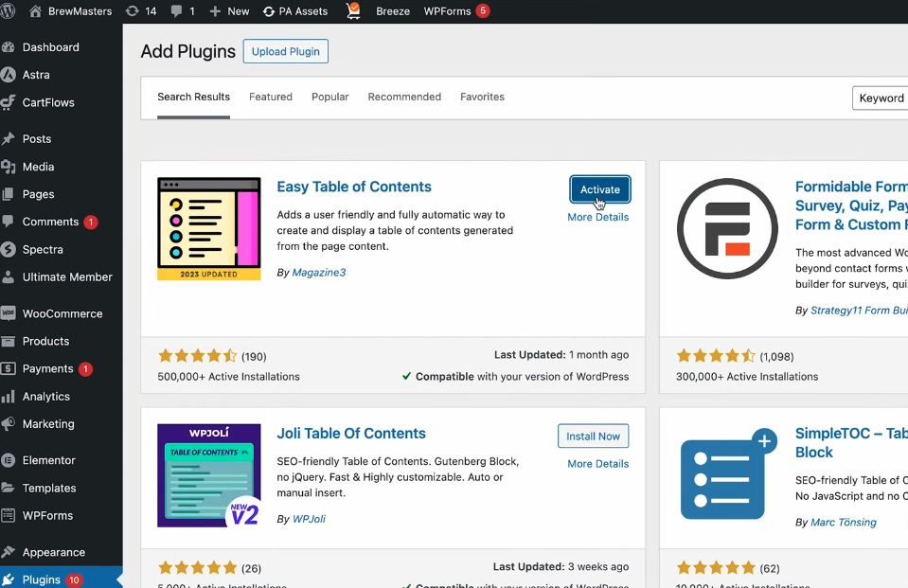Click the Easy Table of Contents plugin thumbnail

208,229
